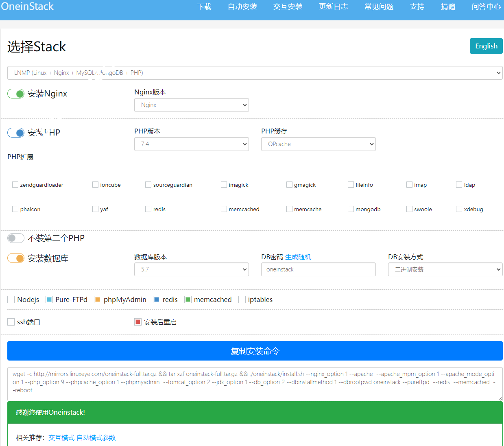Toggle the 安装Nginx switch

16,94
